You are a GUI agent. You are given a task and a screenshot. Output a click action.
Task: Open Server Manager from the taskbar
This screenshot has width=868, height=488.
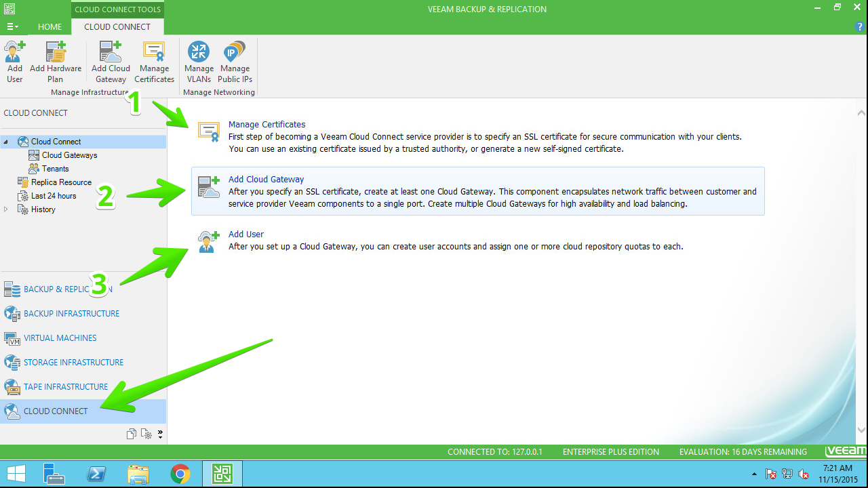point(54,474)
